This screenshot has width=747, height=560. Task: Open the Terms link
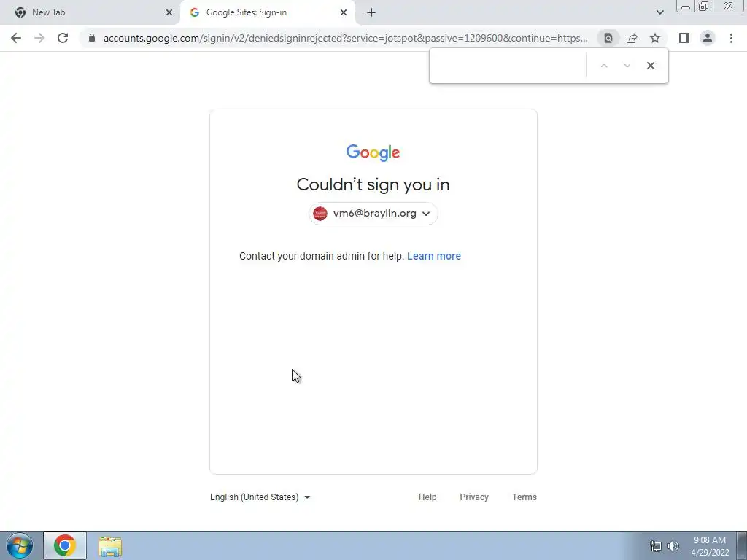pos(524,497)
